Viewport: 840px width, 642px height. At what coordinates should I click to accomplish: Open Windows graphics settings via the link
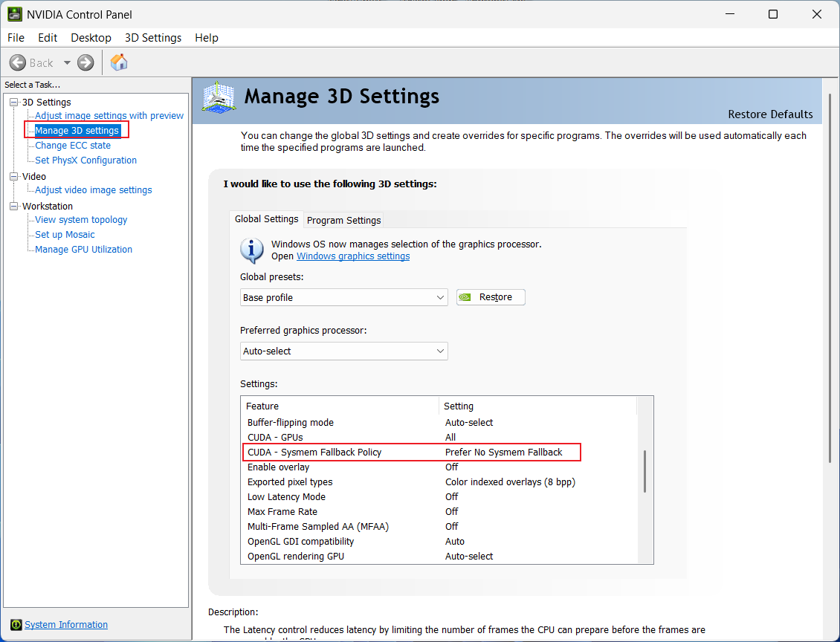click(x=352, y=256)
